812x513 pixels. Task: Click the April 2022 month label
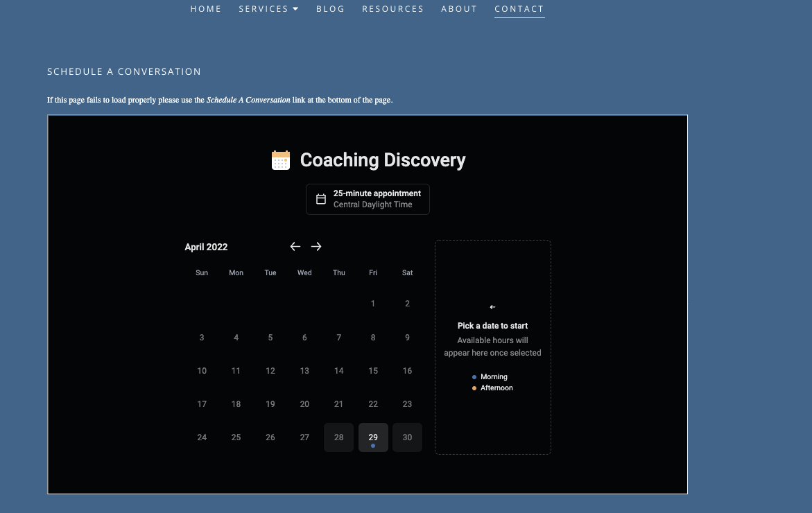206,247
